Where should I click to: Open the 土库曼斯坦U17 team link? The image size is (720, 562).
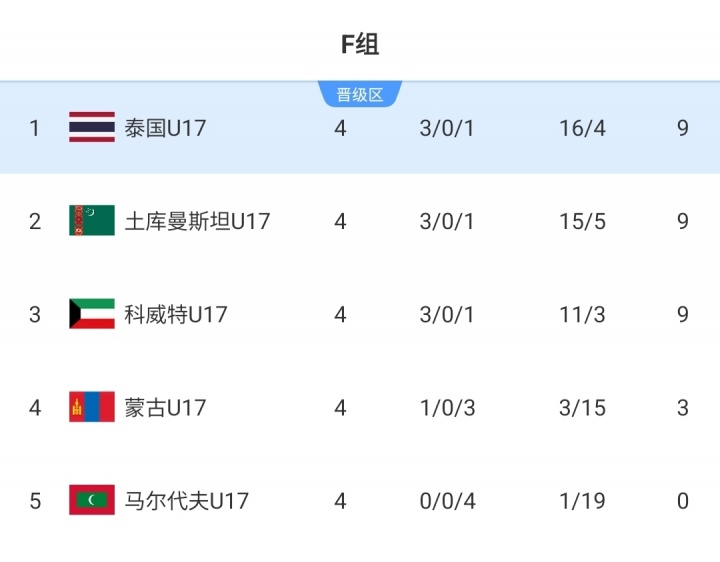coord(197,221)
